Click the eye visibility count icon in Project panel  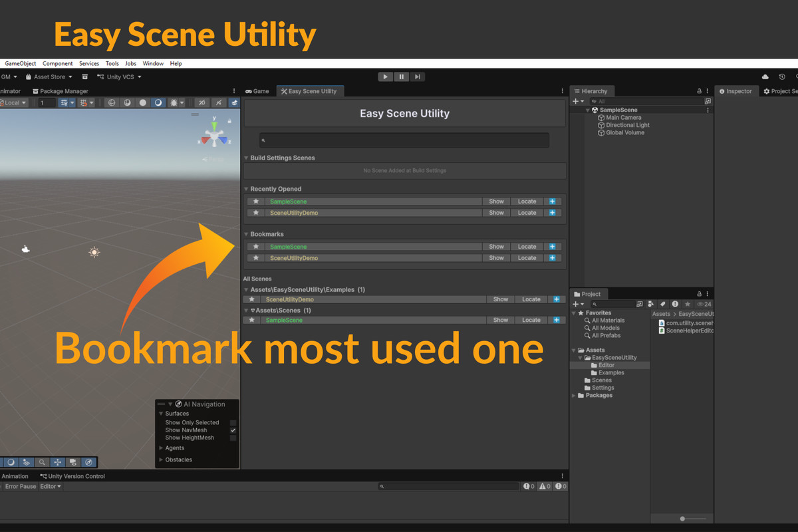[x=700, y=303]
